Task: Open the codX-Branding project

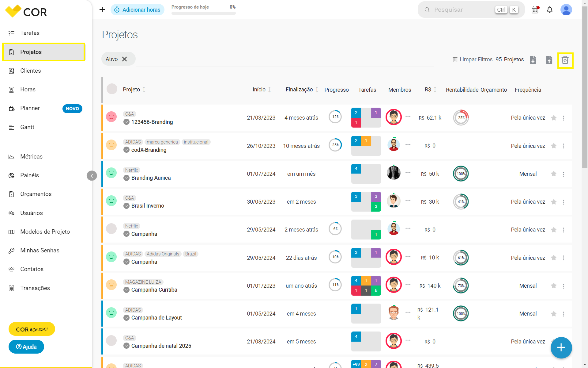Action: [x=149, y=150]
